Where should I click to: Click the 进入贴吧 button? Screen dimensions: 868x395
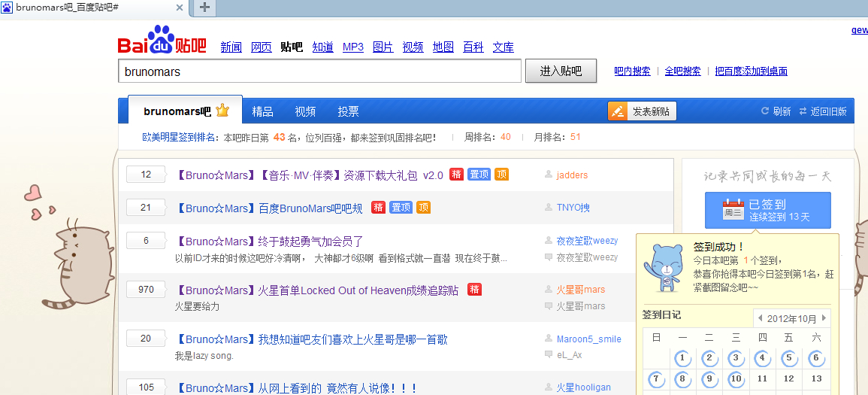tap(561, 71)
